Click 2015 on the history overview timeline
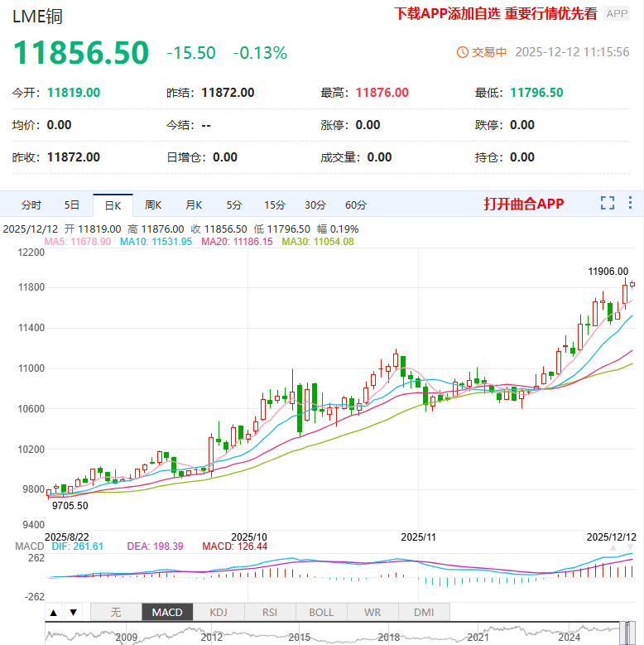Viewport: 644px width, 645px height. [x=299, y=638]
